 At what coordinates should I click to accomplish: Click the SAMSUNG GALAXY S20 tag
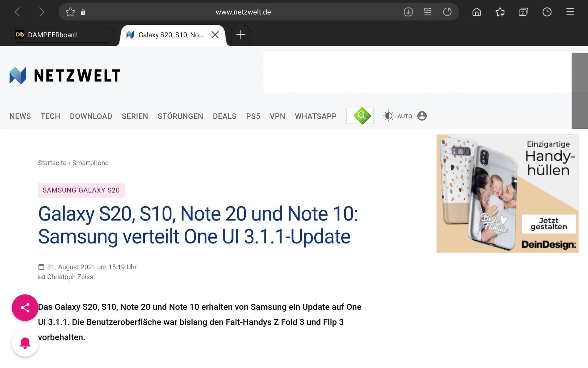(x=81, y=190)
